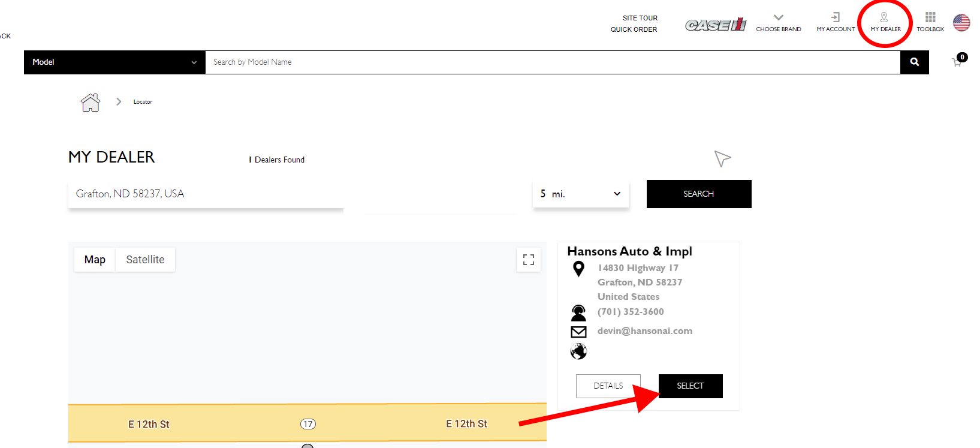View DETAILS for Hansons Auto & Impl

click(x=608, y=386)
